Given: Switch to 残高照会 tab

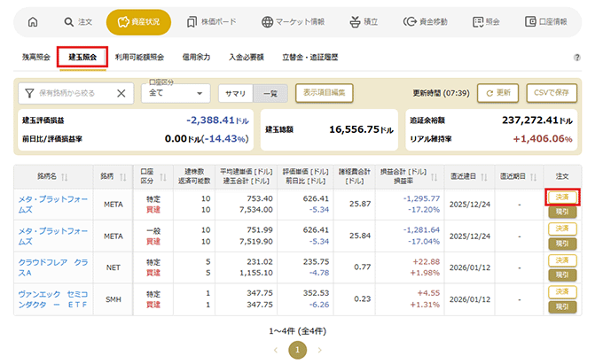Looking at the screenshot, I should 37,58.
